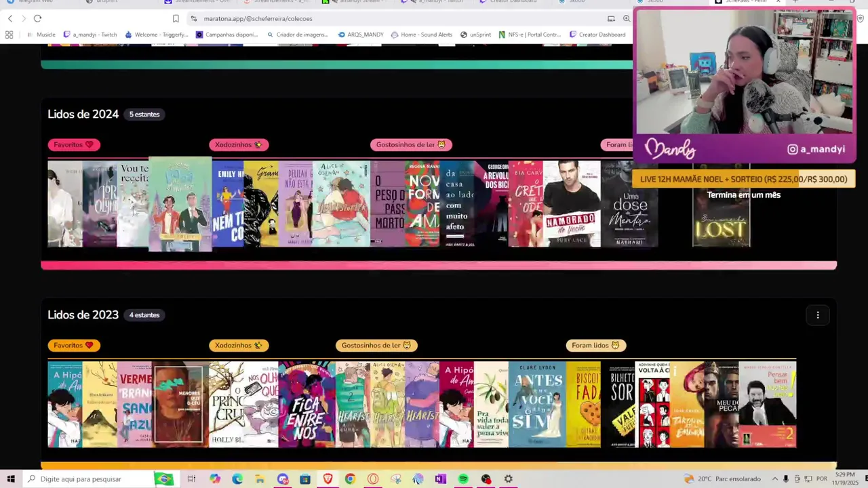Open 'O Peso do Pássaro Morto' book cover
868x488 pixels.
pyautogui.click(x=388, y=203)
